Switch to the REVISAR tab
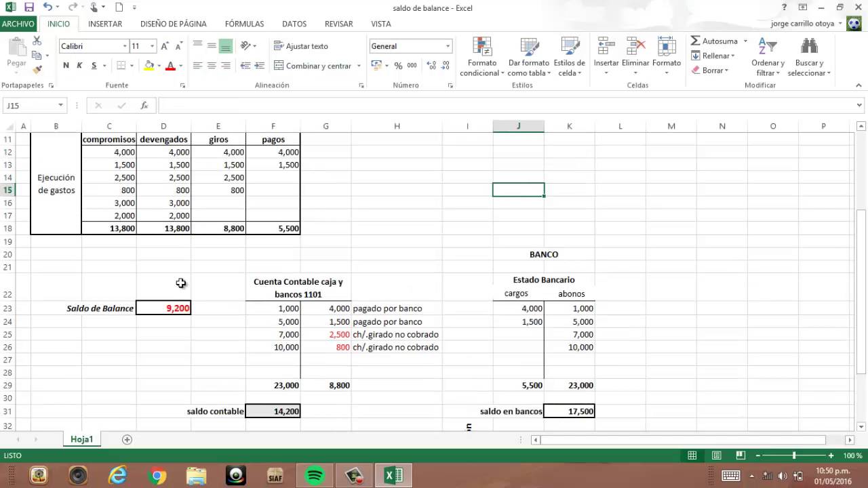This screenshot has width=868, height=488. click(x=338, y=24)
